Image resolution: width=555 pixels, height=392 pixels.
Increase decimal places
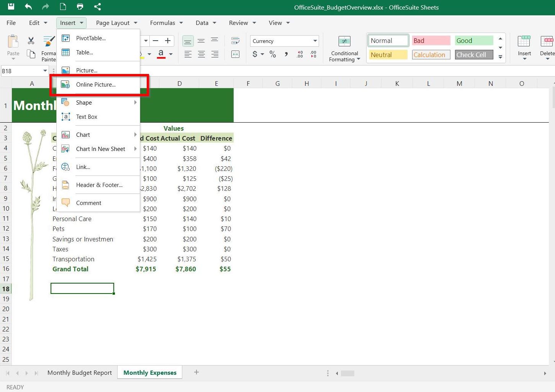[300, 54]
